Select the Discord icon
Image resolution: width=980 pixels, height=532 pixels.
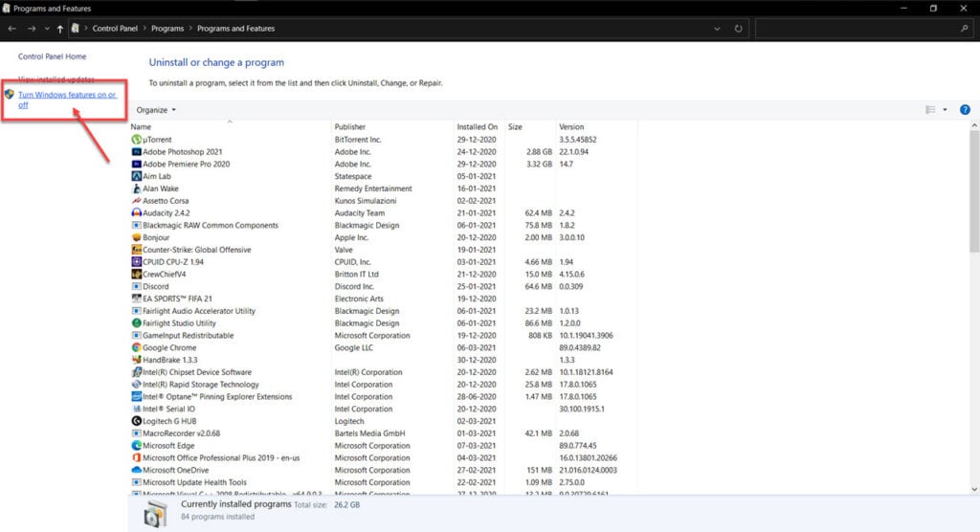coord(136,286)
